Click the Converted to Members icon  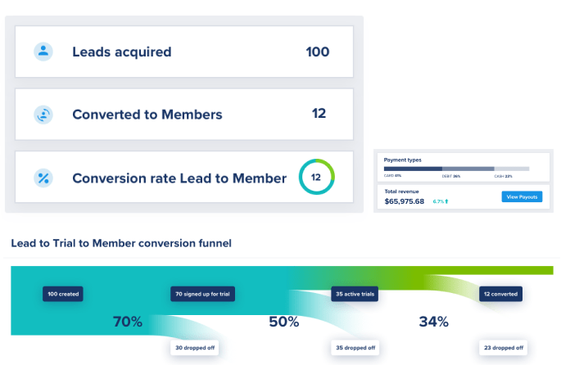point(43,115)
